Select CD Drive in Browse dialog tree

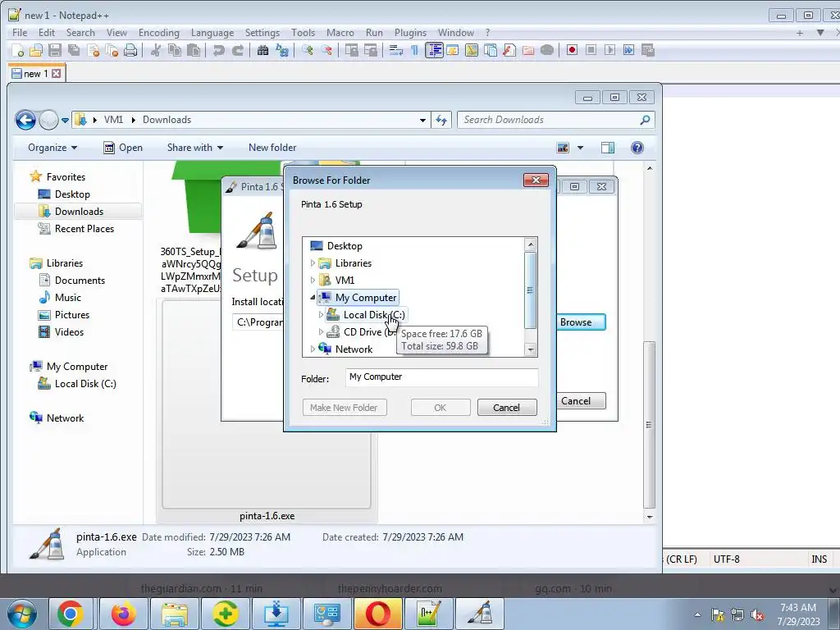(x=363, y=331)
